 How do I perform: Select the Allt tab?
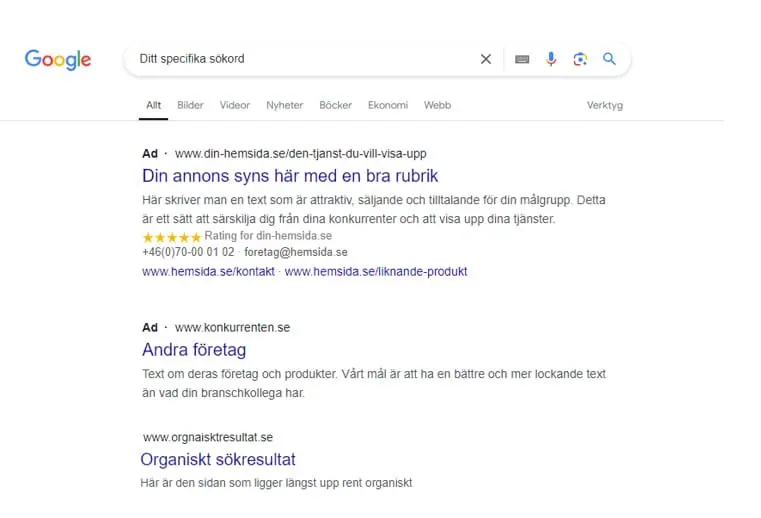coord(153,105)
